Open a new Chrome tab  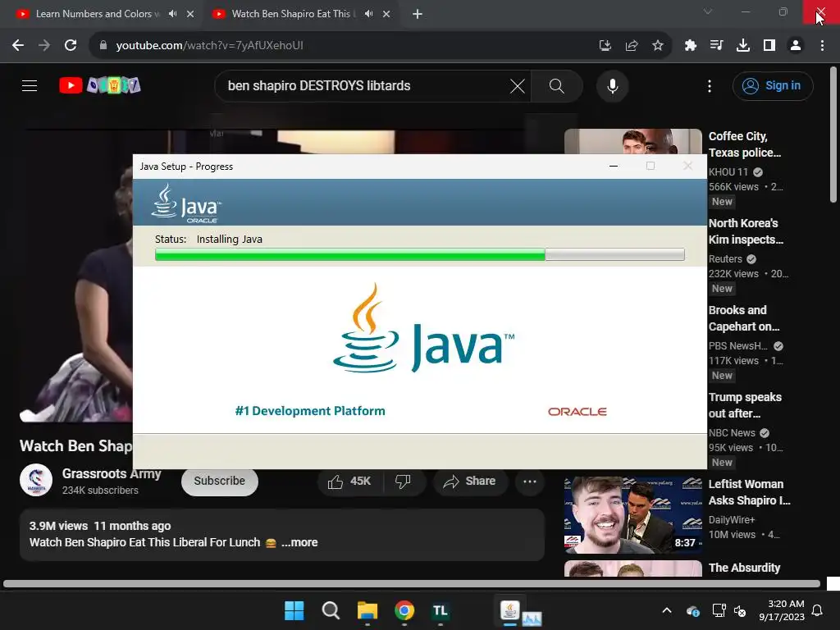(x=418, y=14)
